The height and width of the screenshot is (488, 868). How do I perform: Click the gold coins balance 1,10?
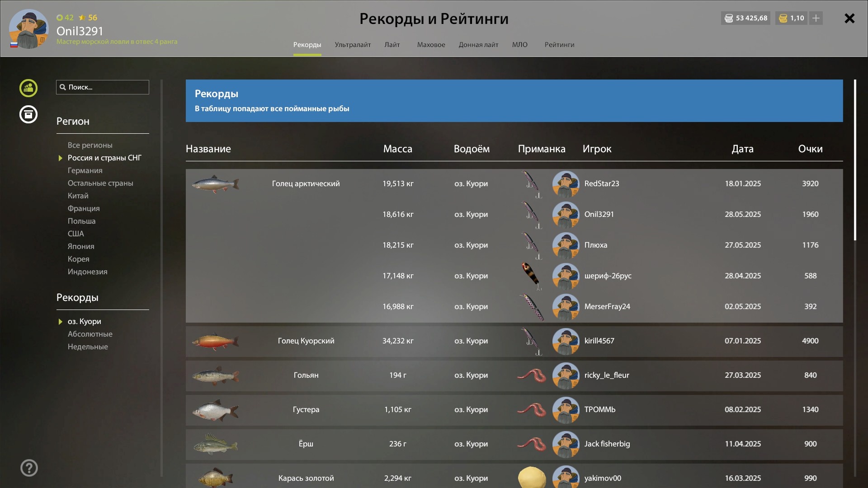791,18
